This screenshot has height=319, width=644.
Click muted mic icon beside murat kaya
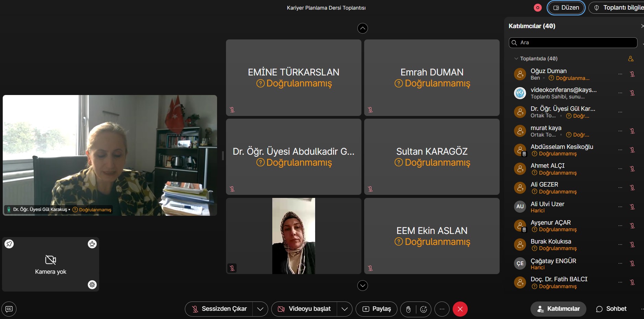point(632,131)
